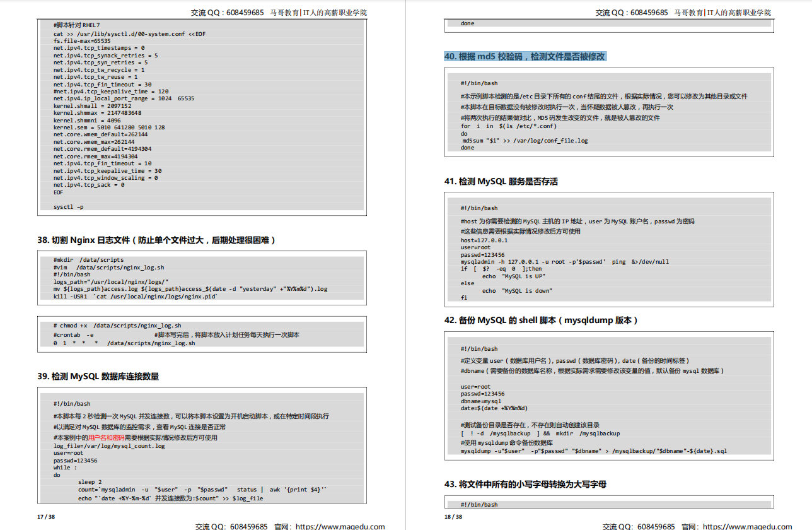The height and width of the screenshot is (530, 812).
Task: Click the line '#mkdir /data/scripts'
Action: click(x=89, y=260)
